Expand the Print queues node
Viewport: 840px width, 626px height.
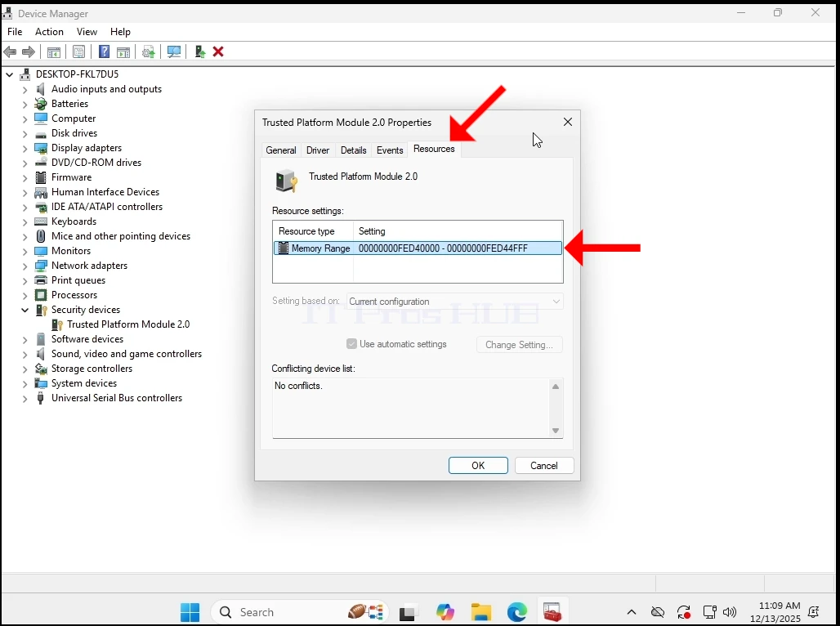click(25, 281)
